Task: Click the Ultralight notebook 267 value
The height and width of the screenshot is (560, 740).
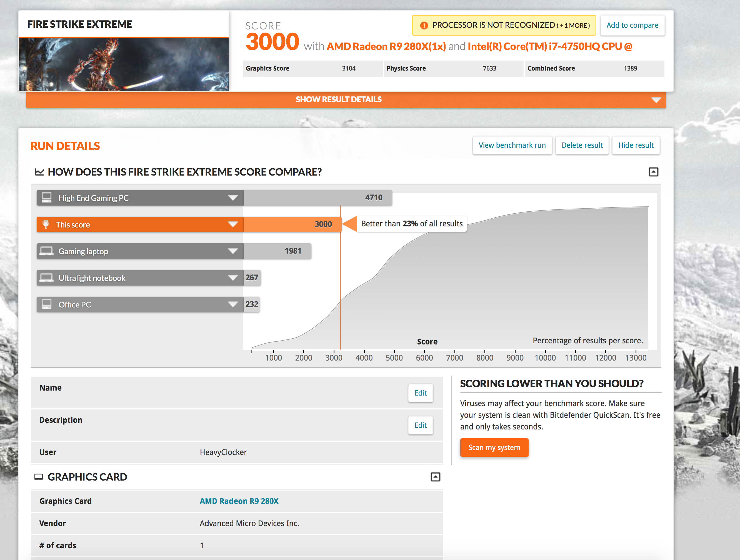Action: (252, 278)
